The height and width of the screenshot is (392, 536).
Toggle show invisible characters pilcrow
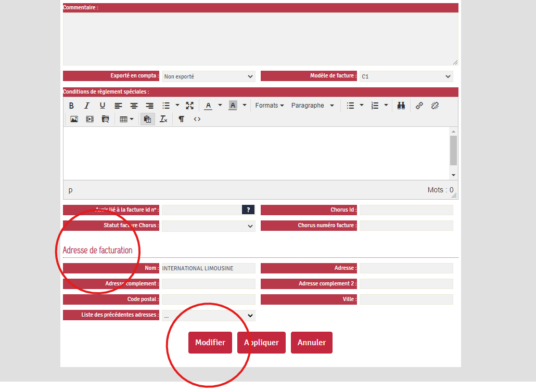coord(181,119)
